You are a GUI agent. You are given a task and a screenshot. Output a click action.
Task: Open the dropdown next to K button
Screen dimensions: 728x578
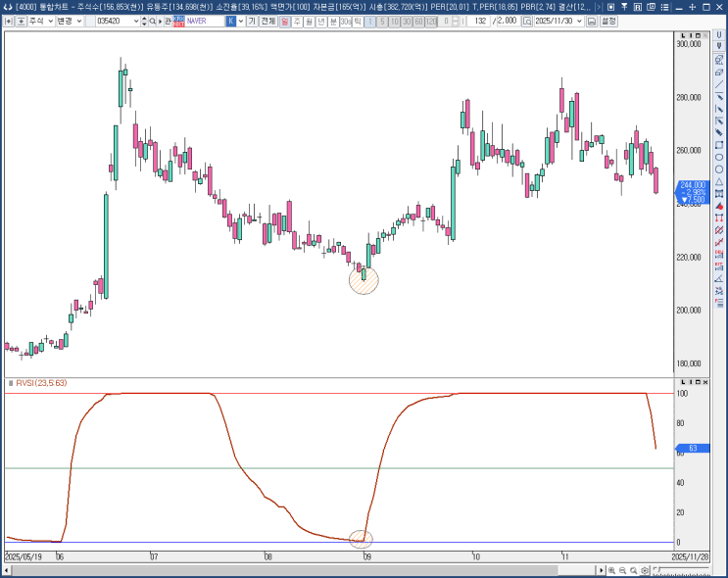pyautogui.click(x=240, y=22)
